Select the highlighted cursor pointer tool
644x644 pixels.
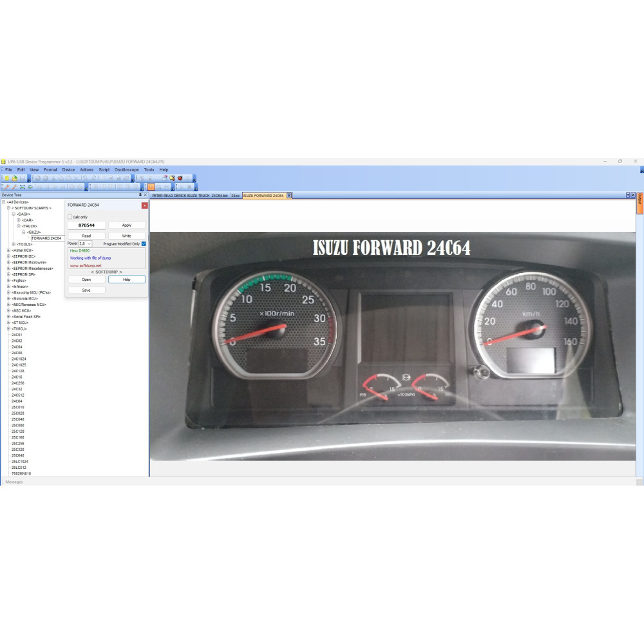tap(151, 187)
